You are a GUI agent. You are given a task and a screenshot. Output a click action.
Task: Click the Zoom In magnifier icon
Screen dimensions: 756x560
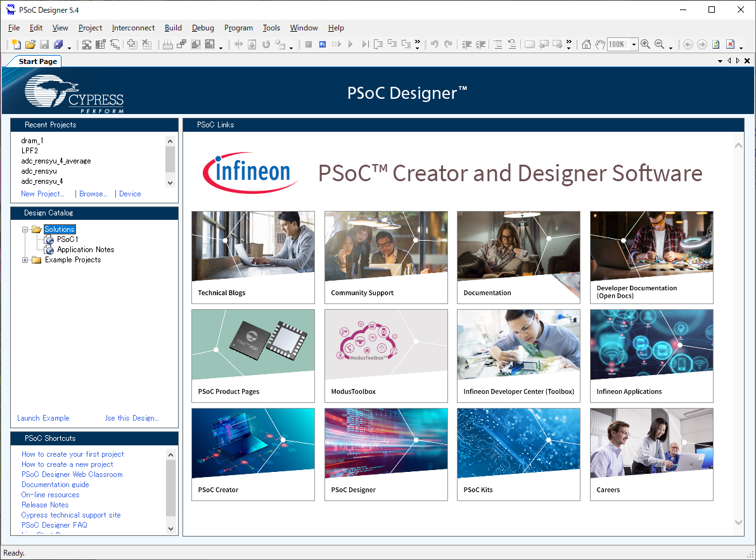tap(646, 44)
